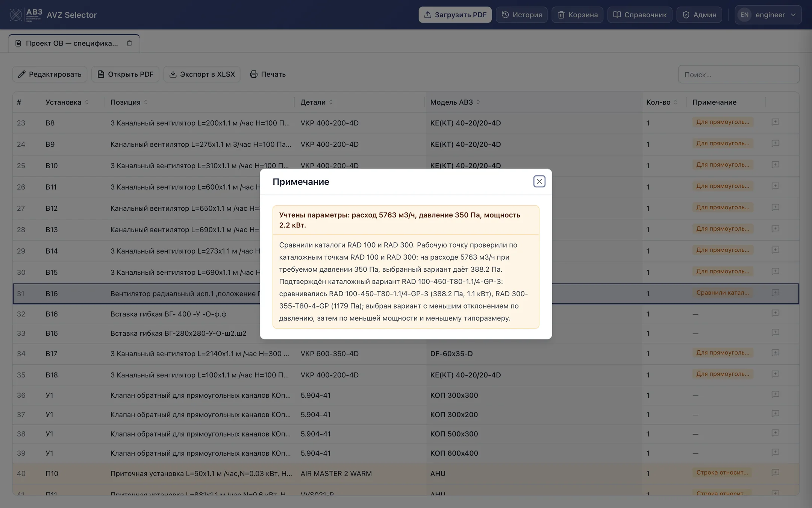Click the bold Учтены параметры summary text
The height and width of the screenshot is (508, 812).
point(400,220)
